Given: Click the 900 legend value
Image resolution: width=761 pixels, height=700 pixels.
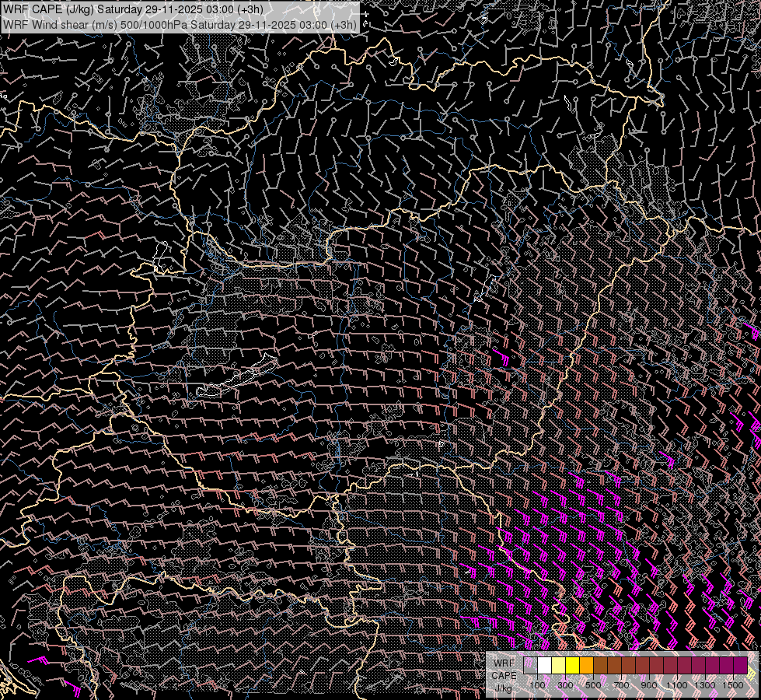Looking at the screenshot, I should click(649, 685).
